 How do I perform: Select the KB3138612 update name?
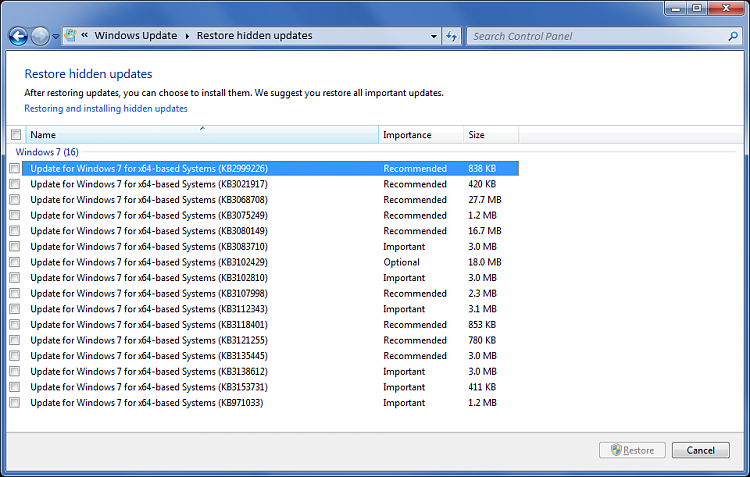pyautogui.click(x=149, y=371)
